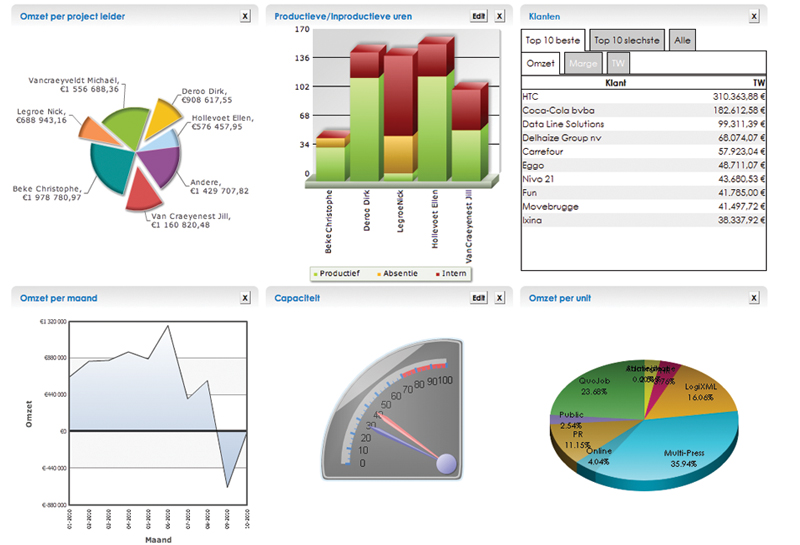This screenshot has height=545, width=800.
Task: Switch to the Top 10 slechste tab
Action: [627, 40]
